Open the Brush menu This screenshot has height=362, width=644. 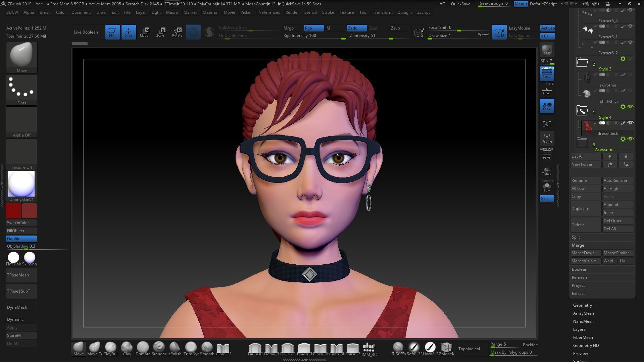45,12
